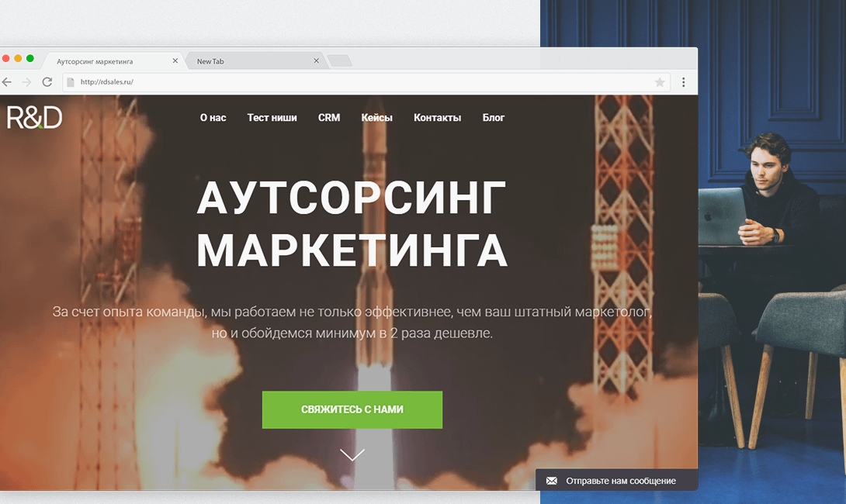The width and height of the screenshot is (846, 504).
Task: Close the New Tab tab
Action: (x=316, y=61)
